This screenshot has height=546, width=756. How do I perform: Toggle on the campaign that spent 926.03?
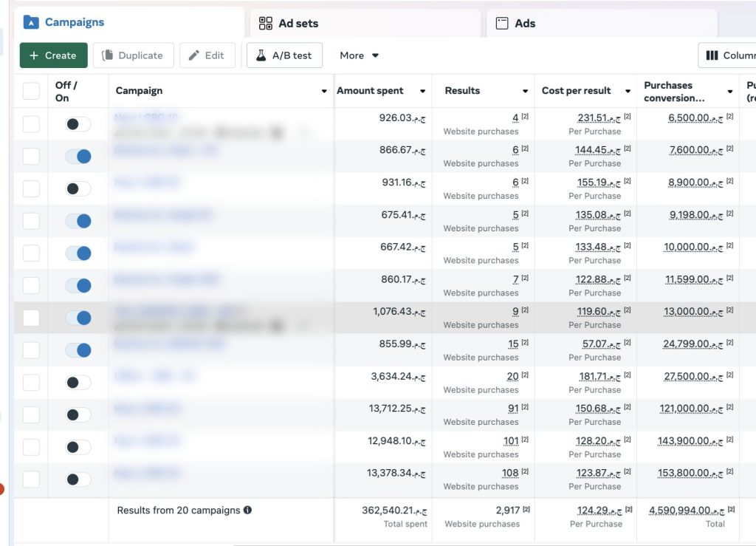pos(78,124)
